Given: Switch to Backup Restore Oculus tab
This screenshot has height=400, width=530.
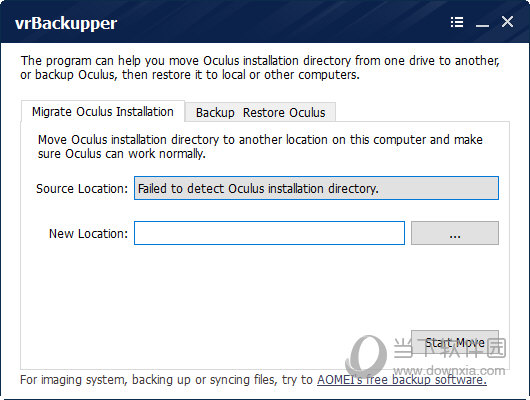Looking at the screenshot, I should coord(260,112).
